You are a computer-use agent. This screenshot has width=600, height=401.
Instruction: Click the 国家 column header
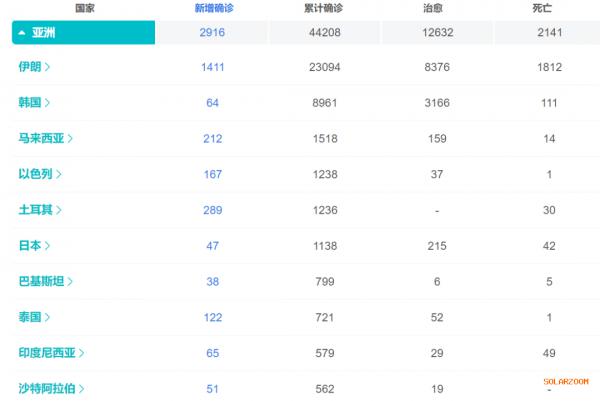pos(85,8)
